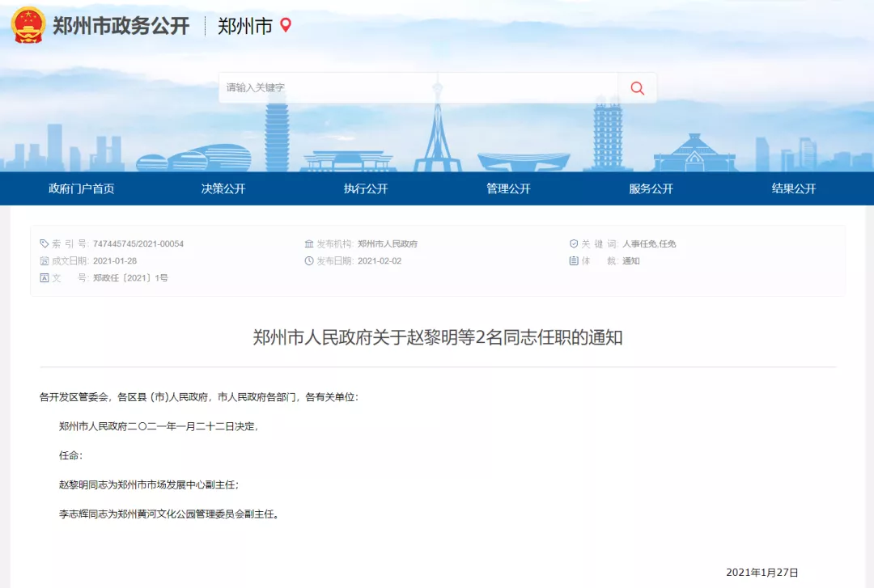The height and width of the screenshot is (588, 874).
Task: Click the 郑州市政务公开 site title
Action: 121,26
